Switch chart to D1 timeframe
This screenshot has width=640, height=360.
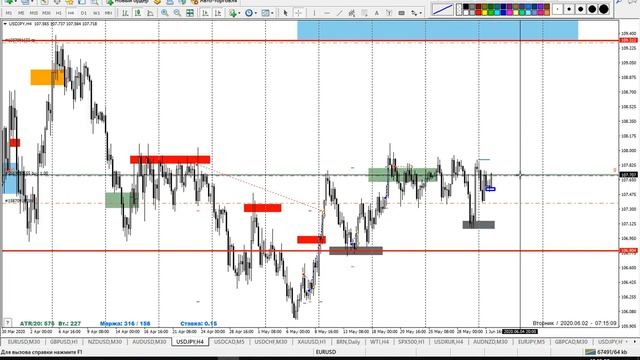click(84, 13)
